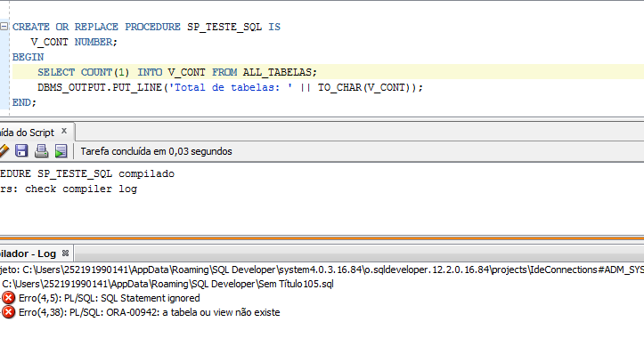Click red error icon beside ORA-00942 message
The image size is (644, 338).
(8, 312)
